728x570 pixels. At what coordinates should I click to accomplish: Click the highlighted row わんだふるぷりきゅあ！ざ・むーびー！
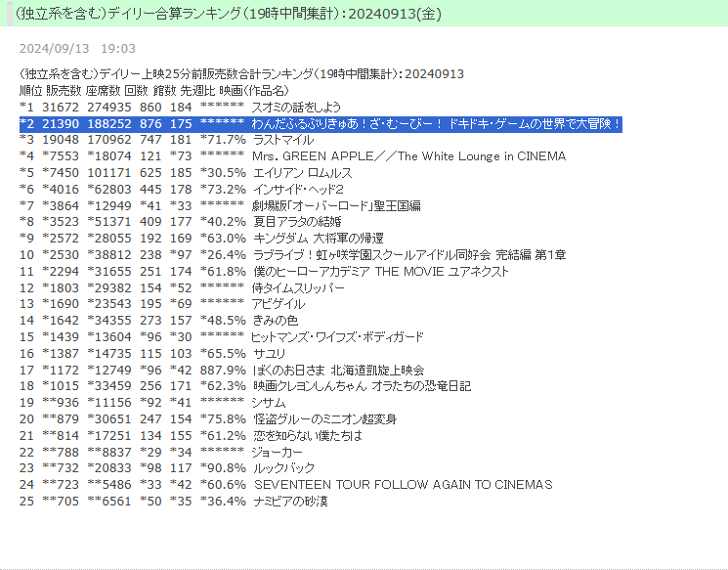(321, 124)
